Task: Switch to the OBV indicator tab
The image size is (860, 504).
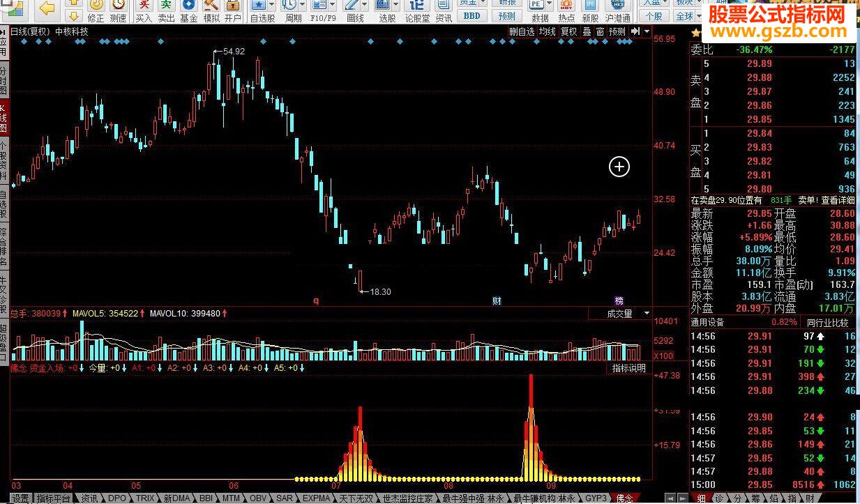Action: [x=258, y=498]
